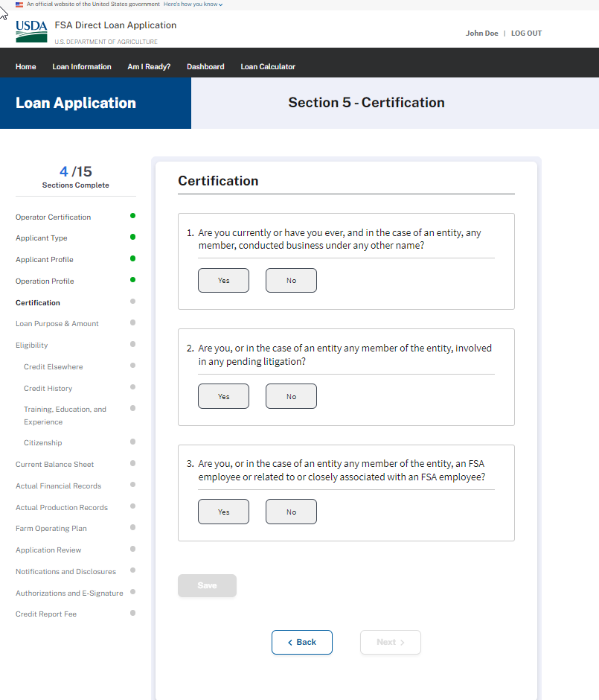Click green status dot beside Operator Certification
The width and height of the screenshot is (599, 700).
pyautogui.click(x=132, y=216)
